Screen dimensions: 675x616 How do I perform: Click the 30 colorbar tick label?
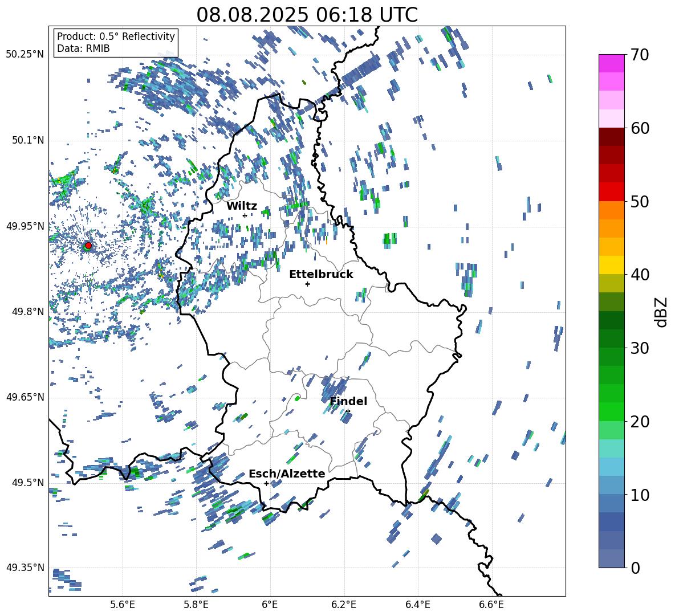pos(640,348)
